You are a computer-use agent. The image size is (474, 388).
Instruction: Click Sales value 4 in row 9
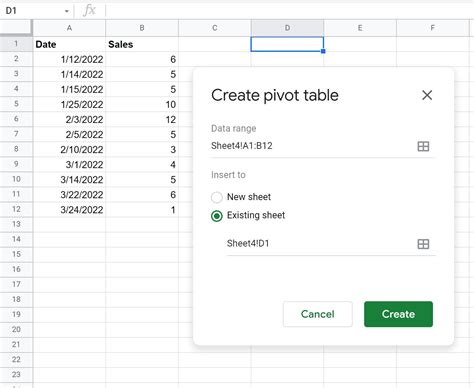click(142, 165)
